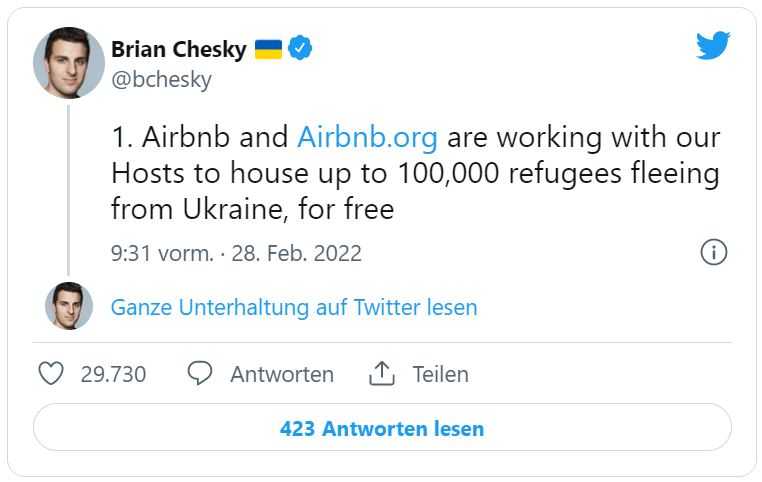Click the small avatar beside conversation link
Screen dimensions: 762x482
coord(69,306)
